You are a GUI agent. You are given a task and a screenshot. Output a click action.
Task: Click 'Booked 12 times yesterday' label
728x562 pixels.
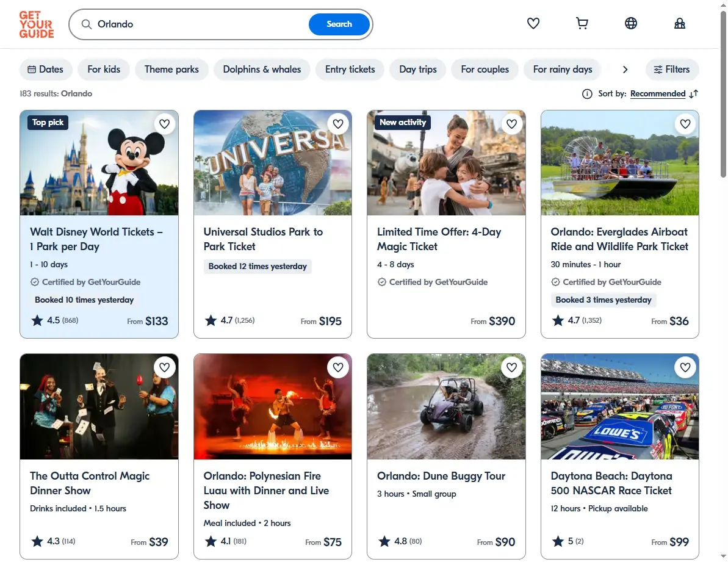258,267
